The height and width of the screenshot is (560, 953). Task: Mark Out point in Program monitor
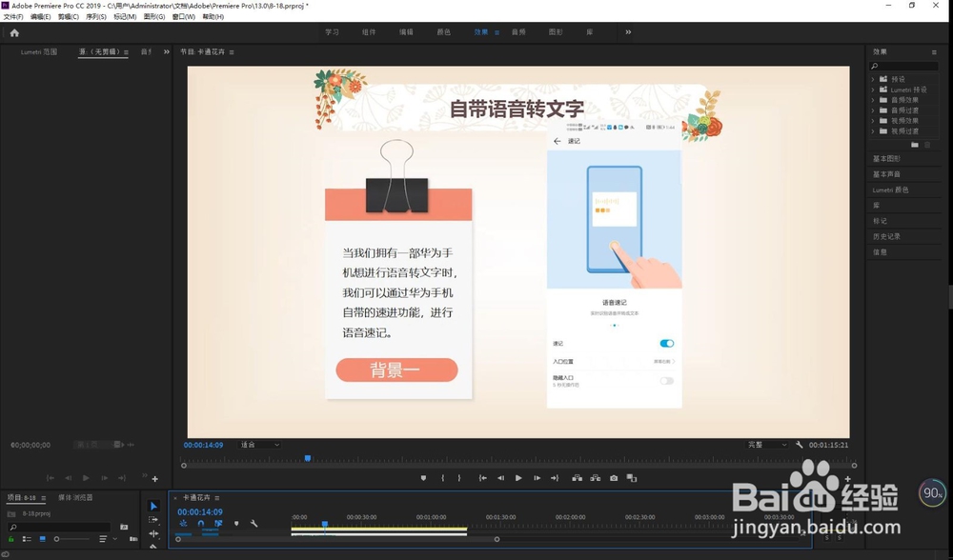coord(459,478)
